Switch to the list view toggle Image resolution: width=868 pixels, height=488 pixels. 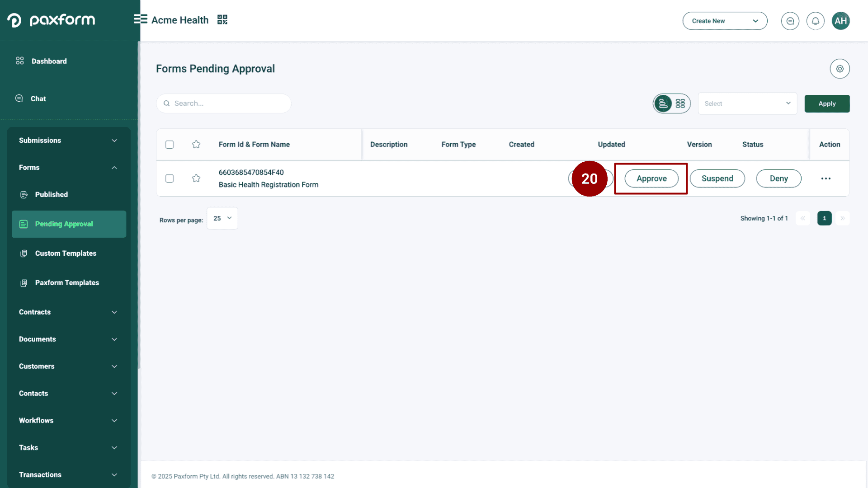(663, 103)
